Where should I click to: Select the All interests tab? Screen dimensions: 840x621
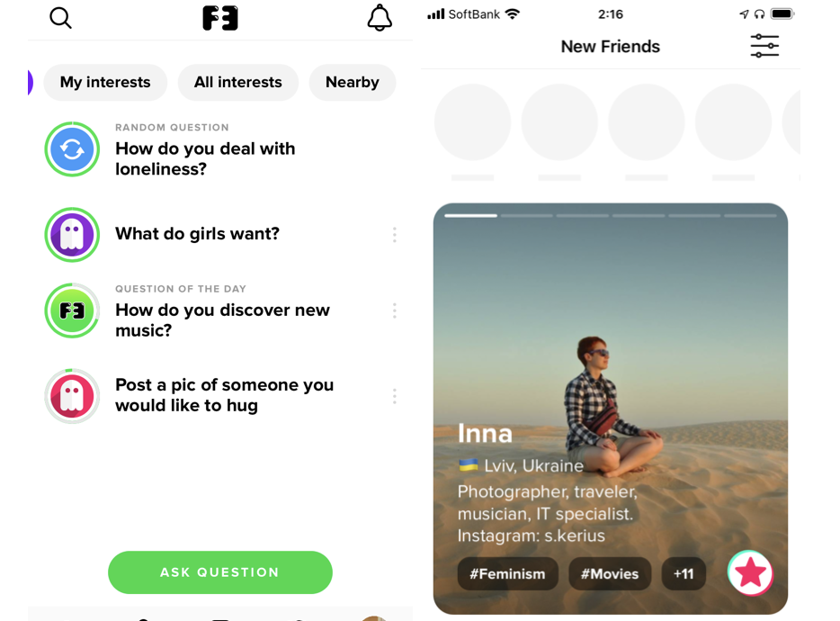click(237, 82)
